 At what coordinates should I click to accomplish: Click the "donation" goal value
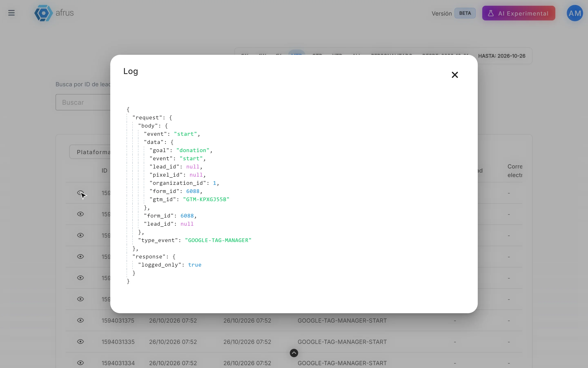pos(193,150)
